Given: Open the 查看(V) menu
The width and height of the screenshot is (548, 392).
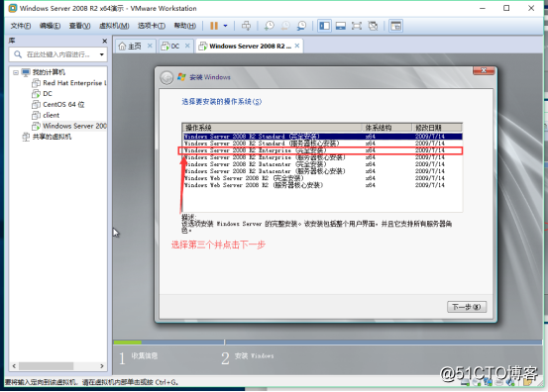Looking at the screenshot, I should tap(79, 26).
